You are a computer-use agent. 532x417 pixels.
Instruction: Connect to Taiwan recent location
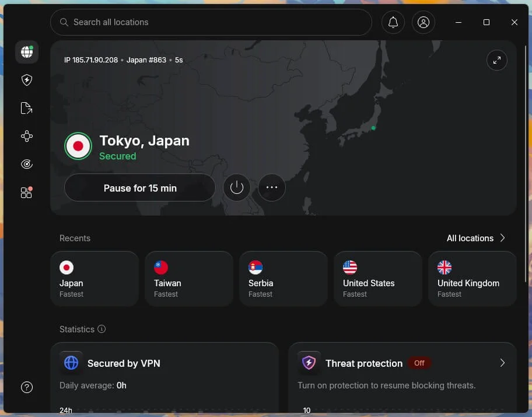[189, 279]
